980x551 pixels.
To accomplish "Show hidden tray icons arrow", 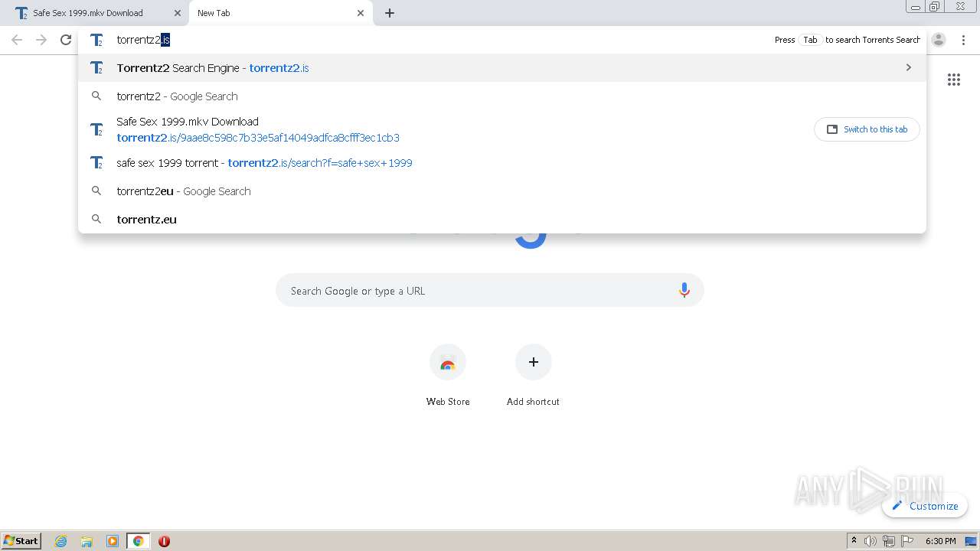I will click(x=854, y=541).
